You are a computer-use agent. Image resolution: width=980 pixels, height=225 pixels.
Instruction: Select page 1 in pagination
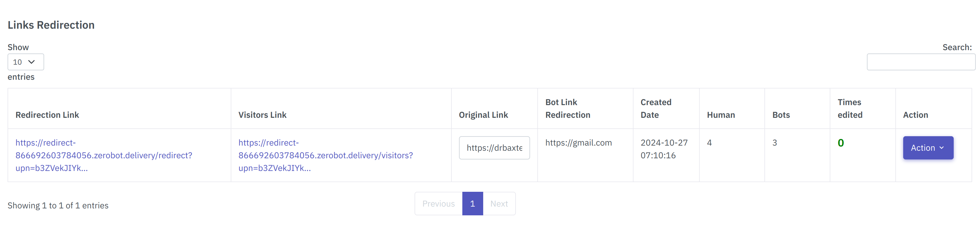(472, 203)
